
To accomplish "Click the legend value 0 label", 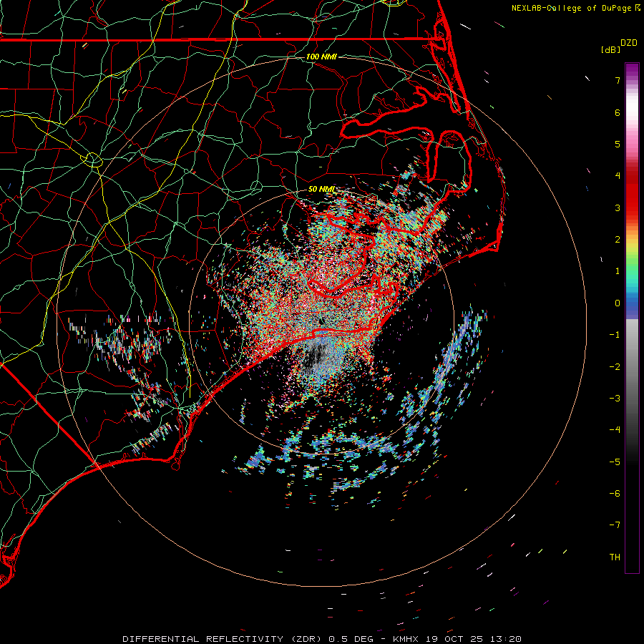I will click(x=618, y=303).
